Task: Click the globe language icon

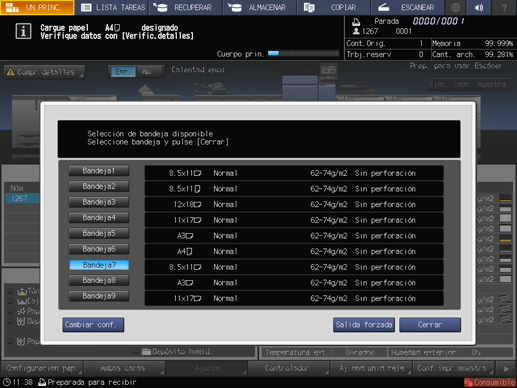Action: (456, 7)
